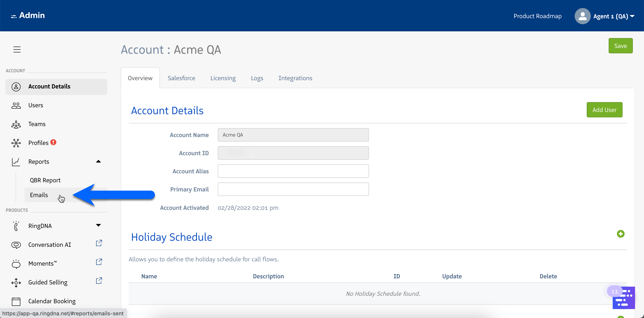Open Moments external link icon
Image resolution: width=644 pixels, height=318 pixels.
tap(99, 262)
